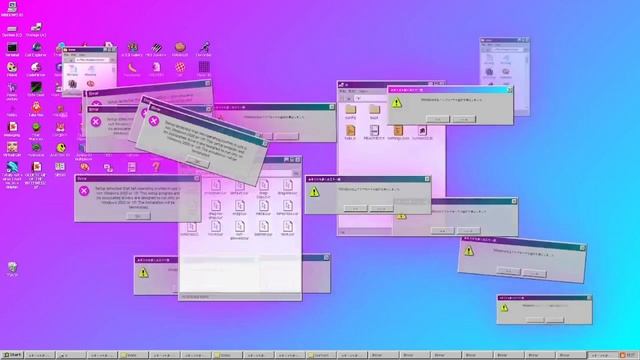Open the red question mark desktop icon
This screenshot has width=640, height=360.
point(156,167)
